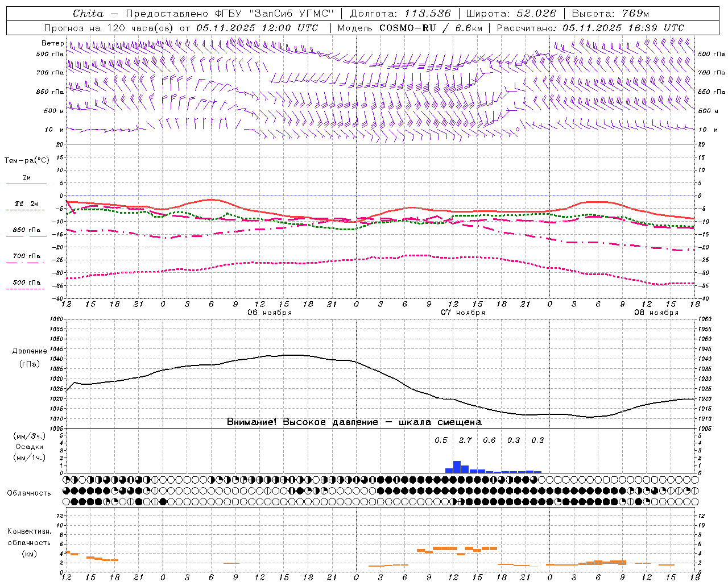The width and height of the screenshot is (728, 582).
Task: Select the 500 м wind level label at left
Action: [x=54, y=111]
